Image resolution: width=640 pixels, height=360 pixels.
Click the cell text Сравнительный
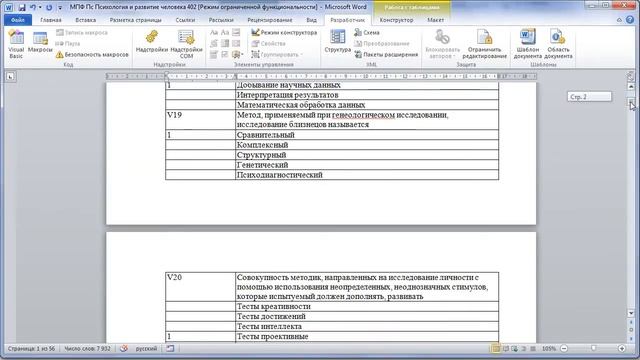pos(265,135)
